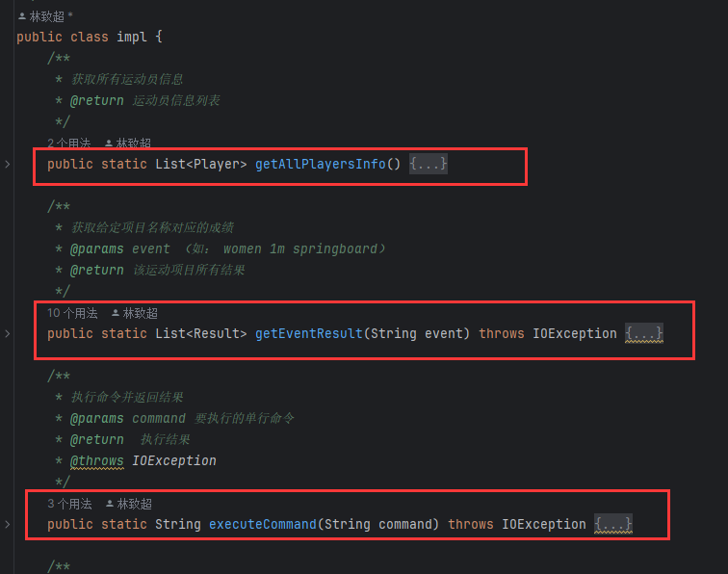Click the author icon beside 10 个用法
728x574 pixels.
116,313
